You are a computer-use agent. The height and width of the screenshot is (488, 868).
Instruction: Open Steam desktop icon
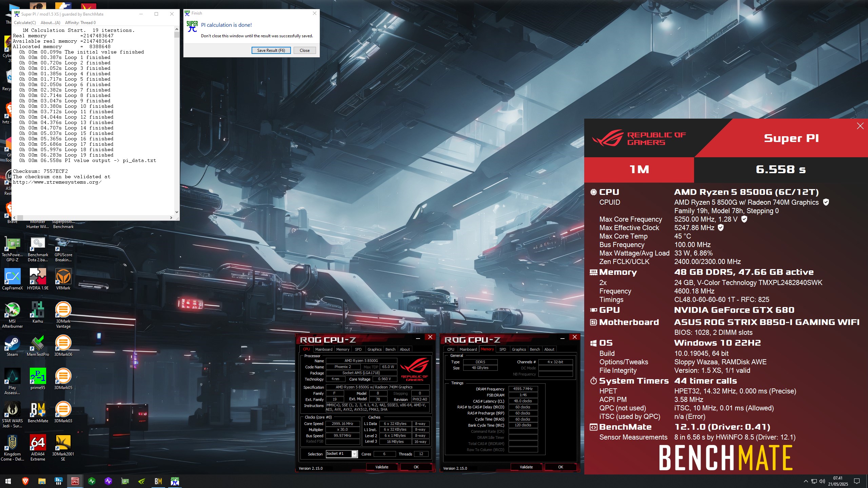[x=13, y=345]
